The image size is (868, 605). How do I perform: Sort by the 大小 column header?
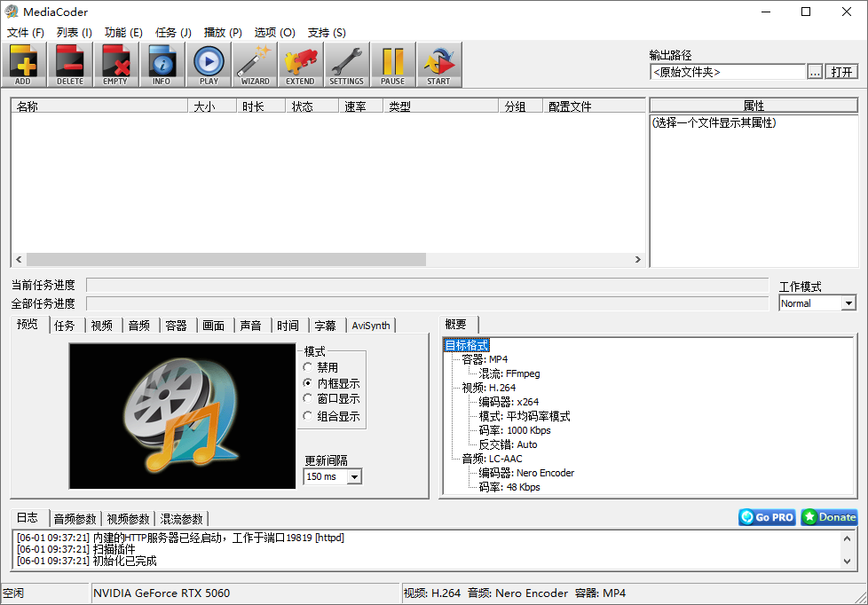pos(213,106)
